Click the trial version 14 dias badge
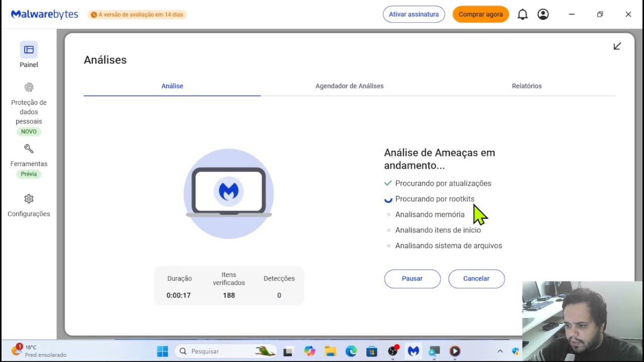The width and height of the screenshot is (644, 362). pyautogui.click(x=137, y=15)
